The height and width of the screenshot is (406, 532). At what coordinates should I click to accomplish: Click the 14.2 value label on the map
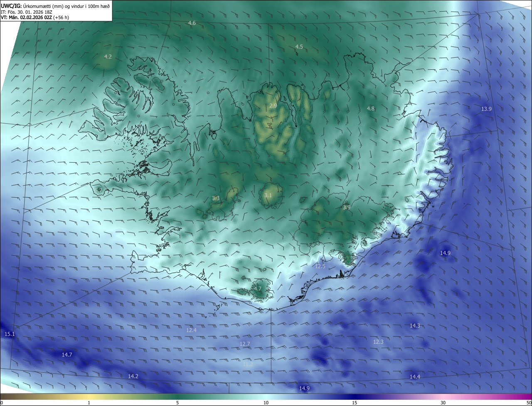133,376
